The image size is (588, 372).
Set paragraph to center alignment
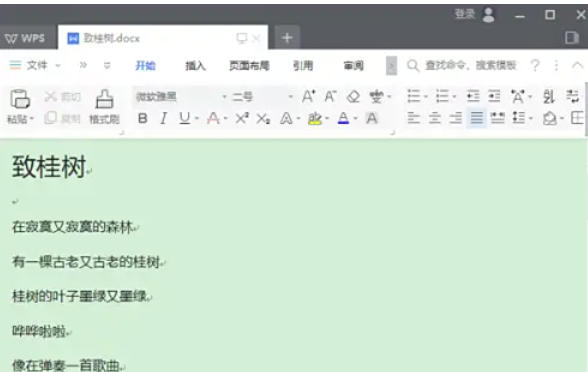point(435,118)
